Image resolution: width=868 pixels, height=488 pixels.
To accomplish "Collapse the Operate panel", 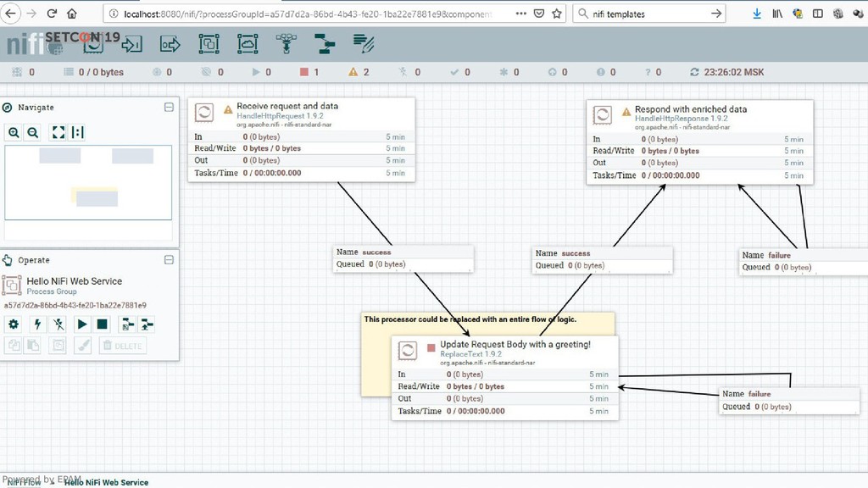I will [169, 260].
